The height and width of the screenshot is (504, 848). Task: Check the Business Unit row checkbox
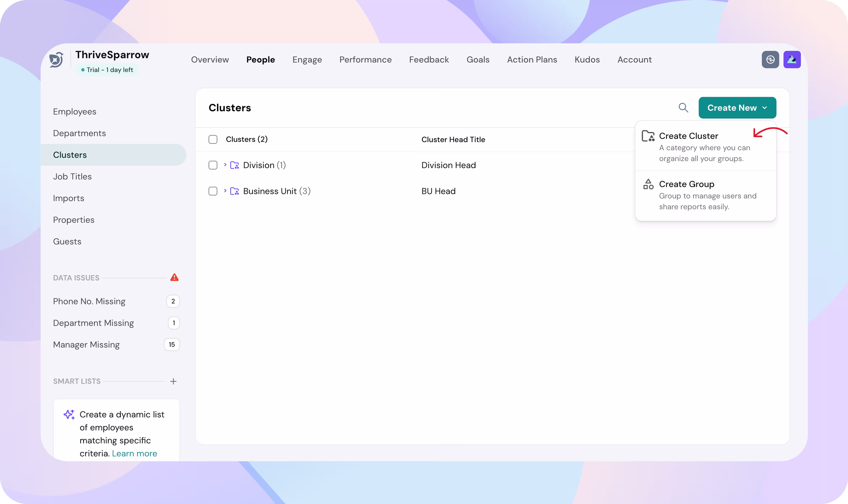click(213, 191)
